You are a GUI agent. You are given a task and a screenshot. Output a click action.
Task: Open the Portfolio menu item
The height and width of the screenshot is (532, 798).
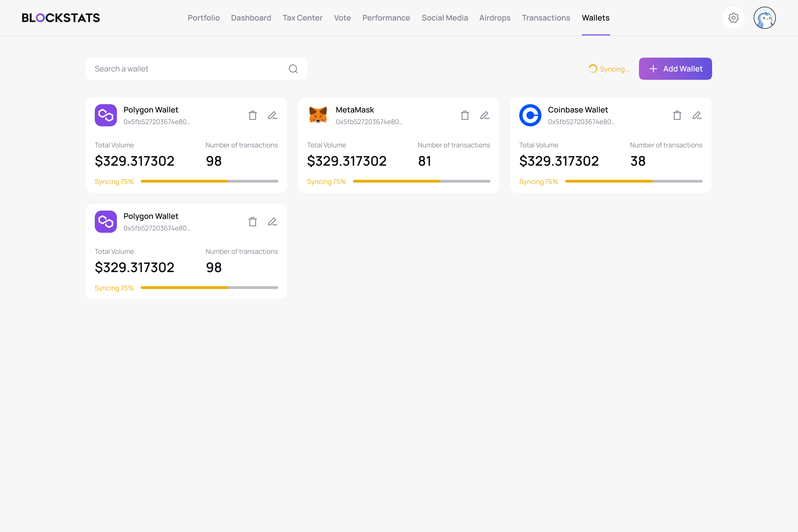click(x=204, y=18)
